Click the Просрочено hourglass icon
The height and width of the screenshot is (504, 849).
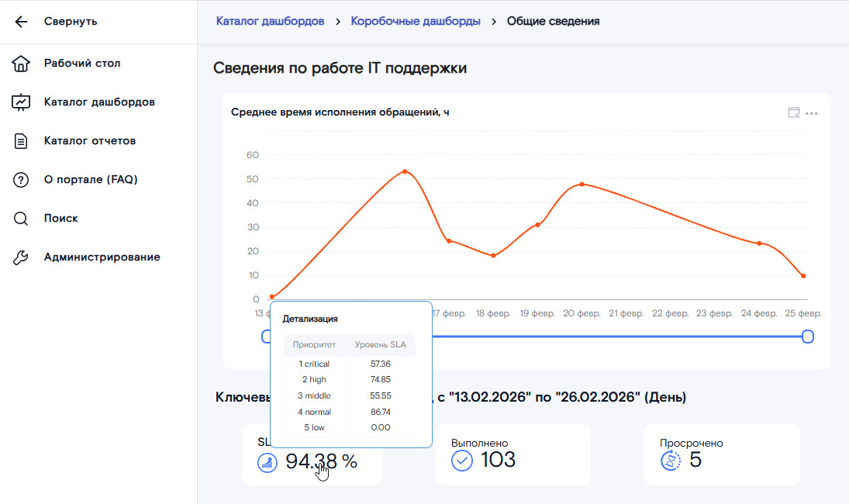point(670,461)
